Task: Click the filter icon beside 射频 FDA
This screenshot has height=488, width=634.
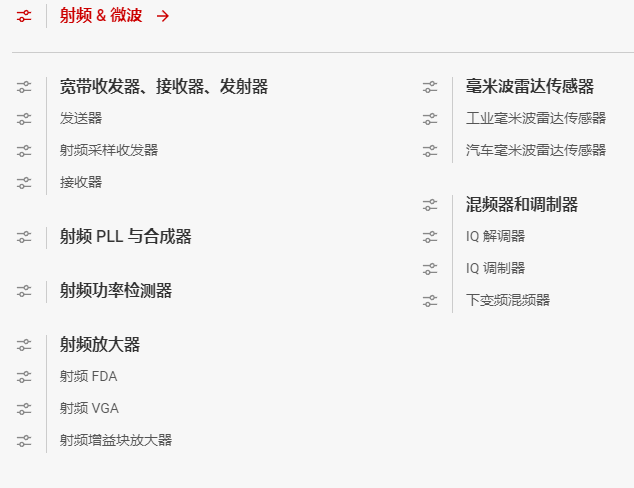Action: (x=24, y=377)
